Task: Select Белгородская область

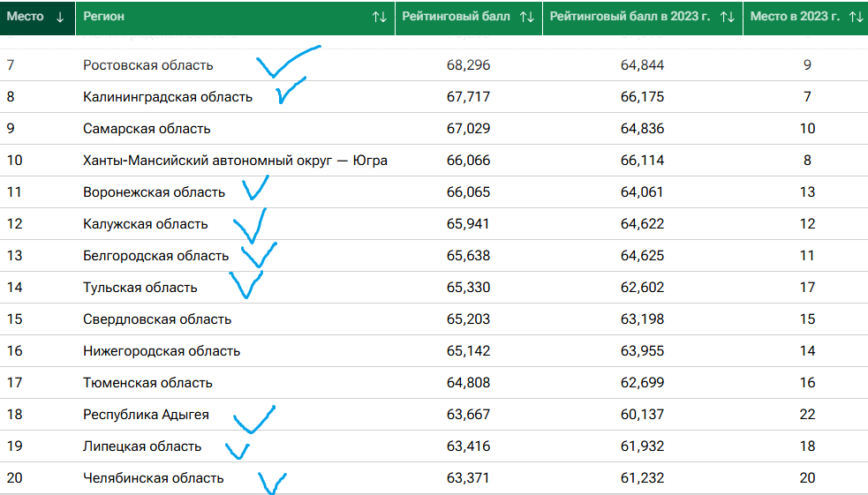Action: click(x=155, y=256)
